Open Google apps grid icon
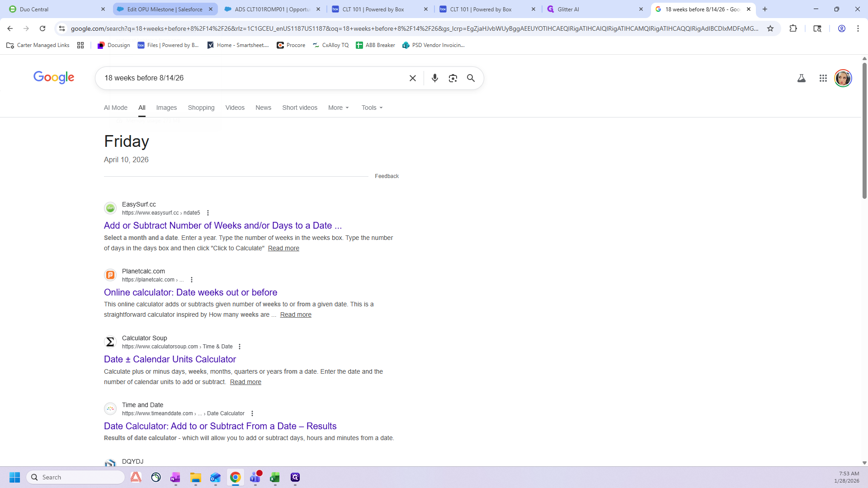 (823, 78)
